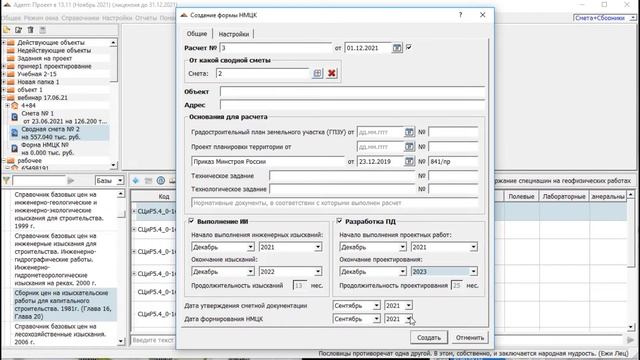640x360 pixels.
Task: Open the Базы dropdown in the main window
Action: coord(120,180)
